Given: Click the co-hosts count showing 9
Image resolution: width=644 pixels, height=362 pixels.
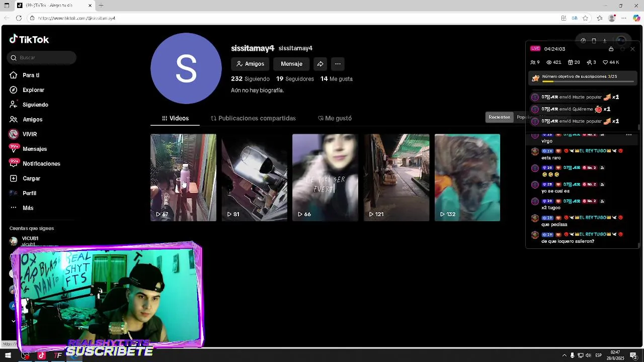Looking at the screenshot, I should pyautogui.click(x=535, y=62).
